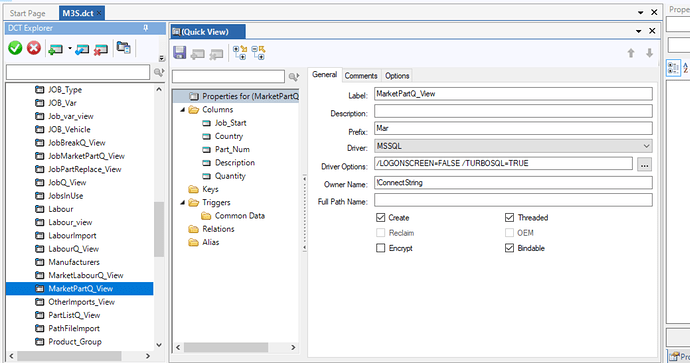Click the Quick View save disk icon
The height and width of the screenshot is (363, 690).
click(x=180, y=53)
